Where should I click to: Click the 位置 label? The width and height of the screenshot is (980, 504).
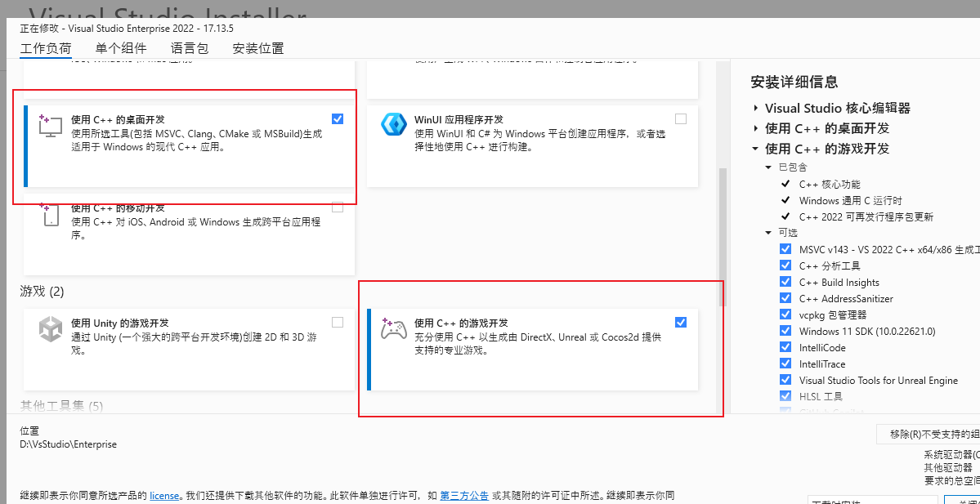coord(29,431)
